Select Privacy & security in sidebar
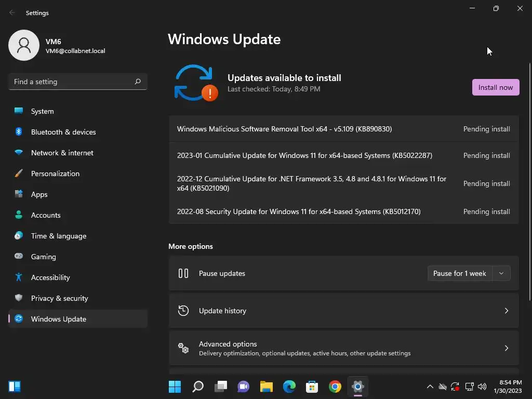 [78, 298]
